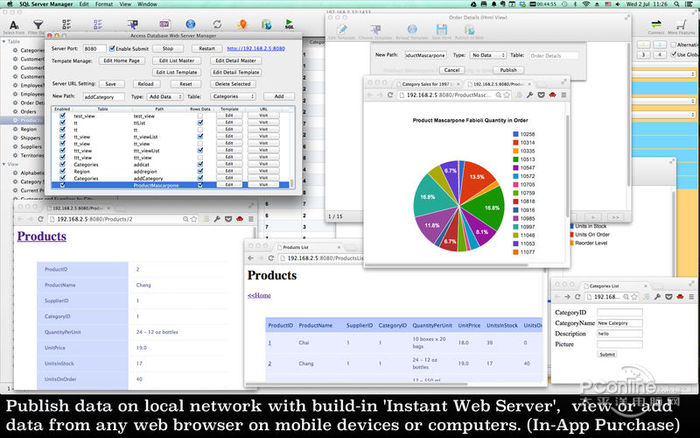Click the SQL run icon in toolbar
Screen dimensions: 700x438
click(x=289, y=21)
